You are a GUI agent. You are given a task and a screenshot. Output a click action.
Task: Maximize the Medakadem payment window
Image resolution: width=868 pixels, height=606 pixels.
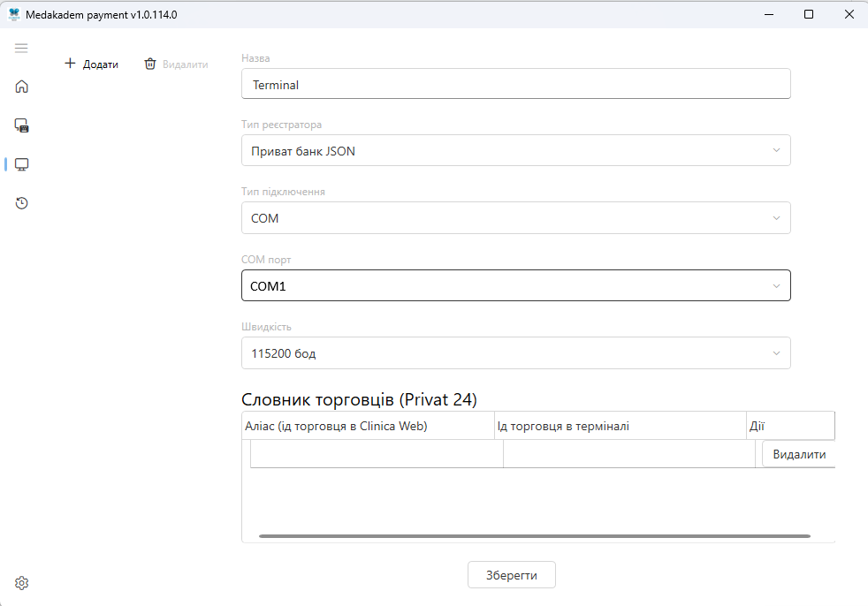click(809, 14)
